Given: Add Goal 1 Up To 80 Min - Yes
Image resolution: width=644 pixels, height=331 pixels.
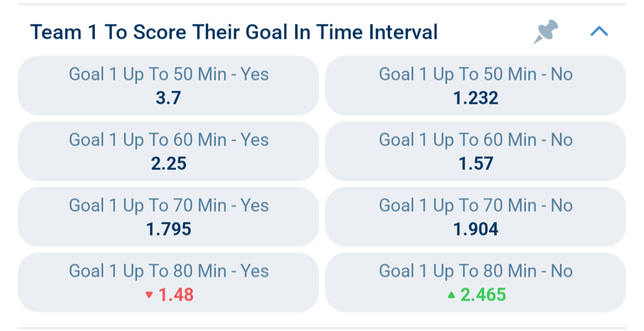Looking at the screenshot, I should [x=168, y=283].
